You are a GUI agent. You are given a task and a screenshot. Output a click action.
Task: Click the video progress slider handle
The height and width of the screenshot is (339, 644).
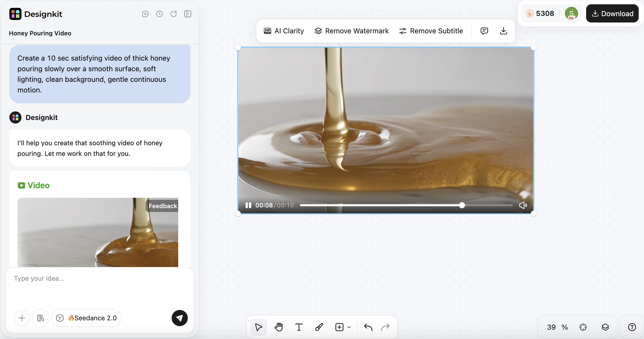point(462,205)
